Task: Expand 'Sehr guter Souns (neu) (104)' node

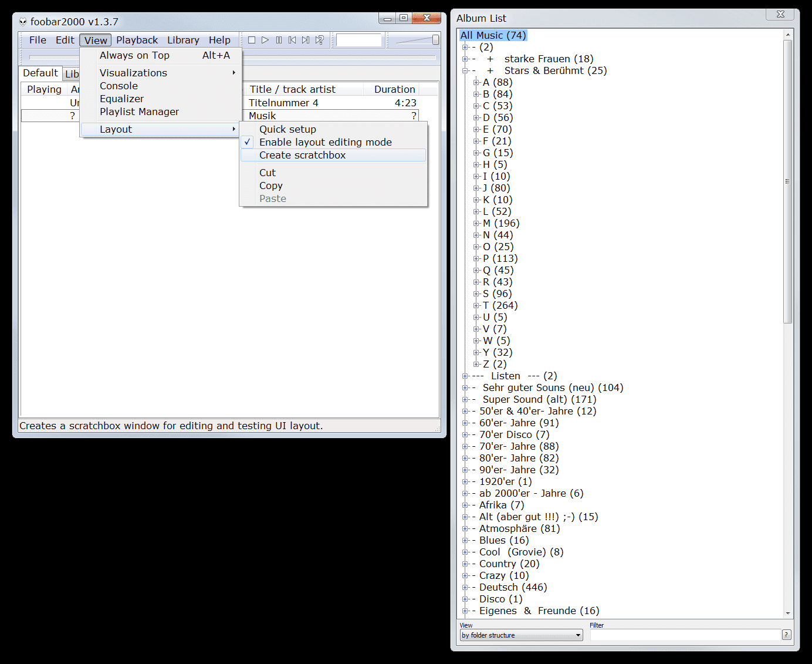Action: 465,387
